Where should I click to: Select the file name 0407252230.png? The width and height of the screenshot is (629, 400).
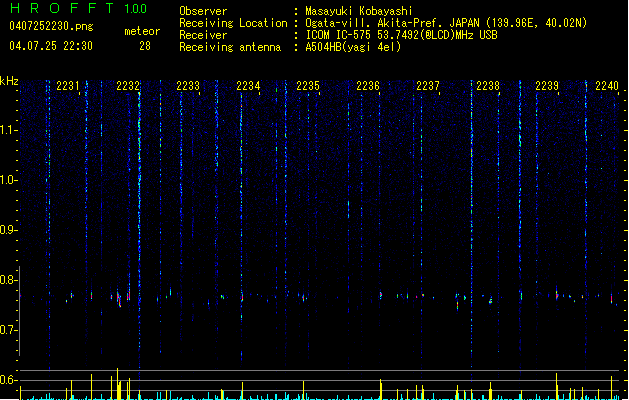[x=51, y=26]
